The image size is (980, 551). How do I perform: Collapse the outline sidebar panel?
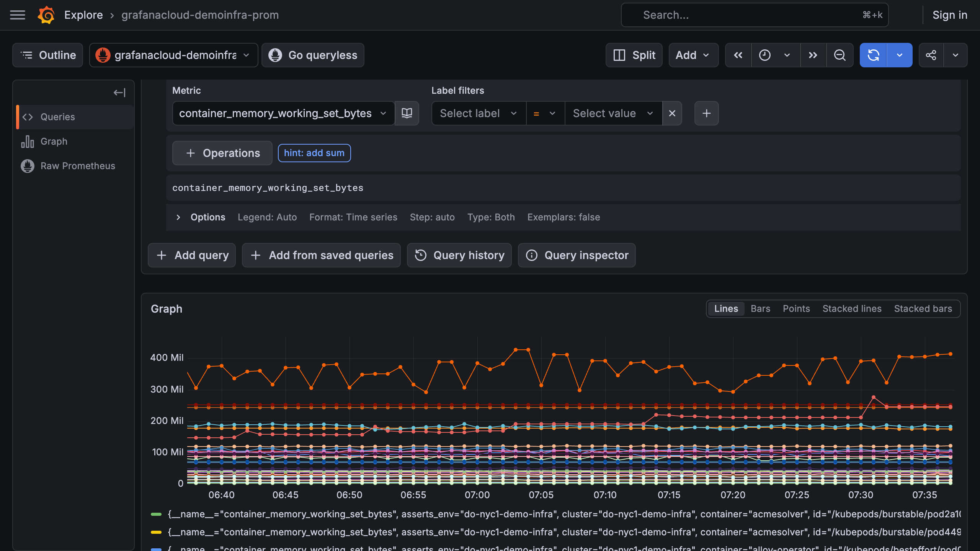tap(119, 93)
